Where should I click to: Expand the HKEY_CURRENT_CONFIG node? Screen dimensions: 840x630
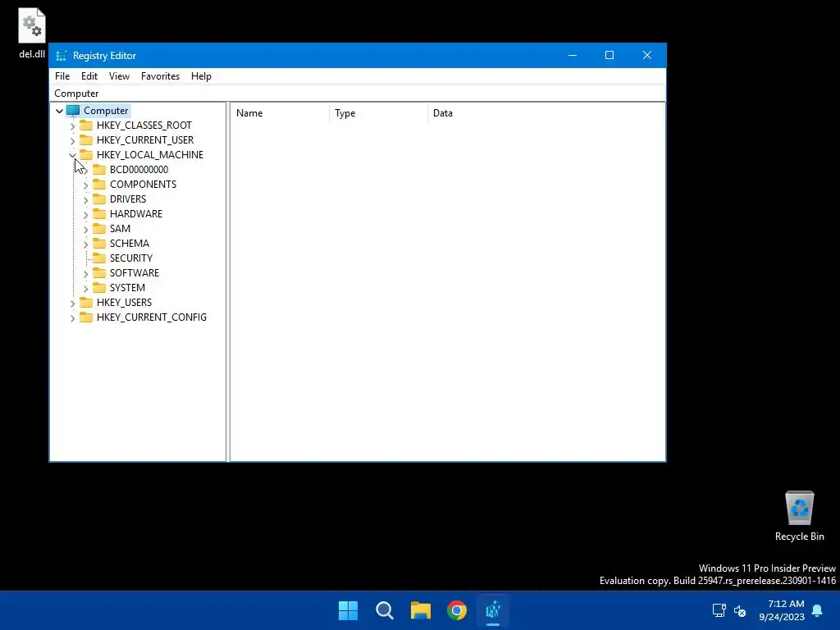73,317
